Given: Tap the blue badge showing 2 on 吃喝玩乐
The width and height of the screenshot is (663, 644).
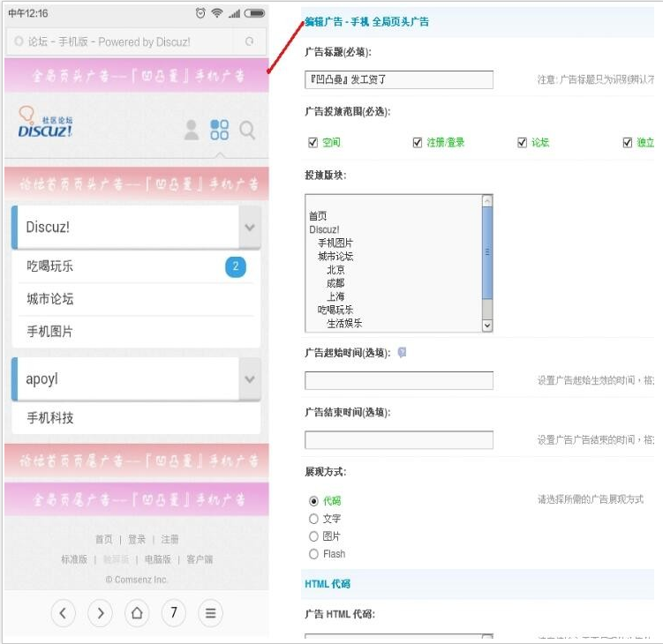Looking at the screenshot, I should pyautogui.click(x=236, y=266).
